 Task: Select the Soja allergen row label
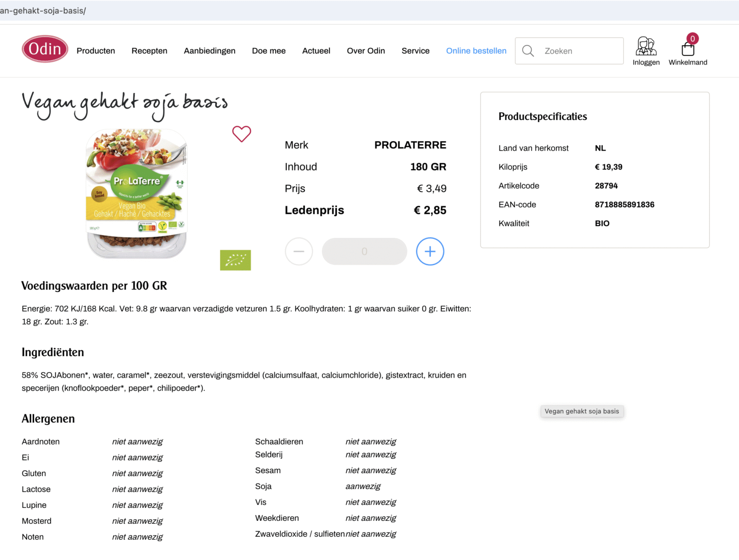tap(263, 486)
